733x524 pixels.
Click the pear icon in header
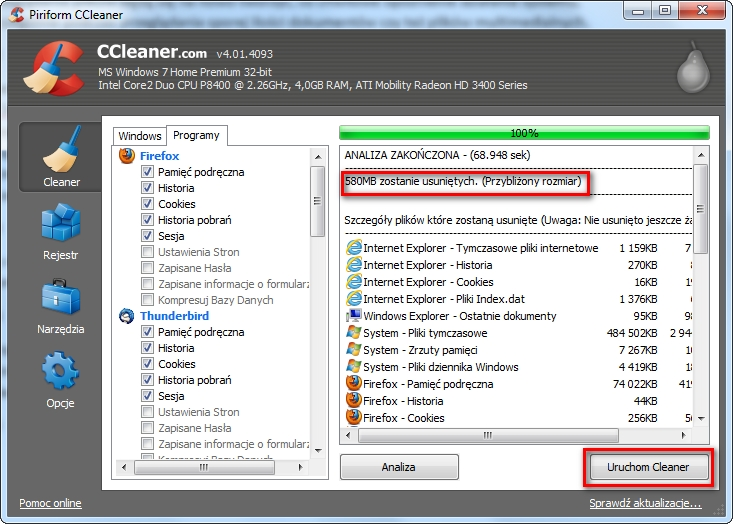[694, 67]
